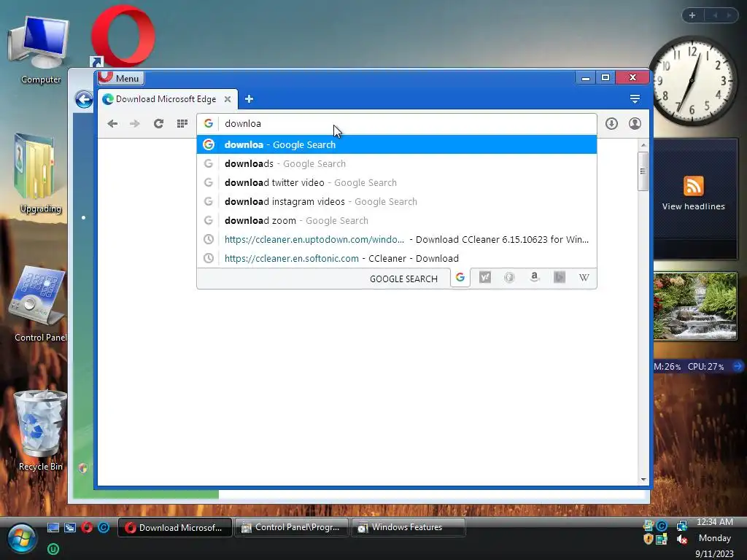This screenshot has width=747, height=560.
Task: Click the taskbar clock showing 12:34 AM
Action: tap(715, 522)
